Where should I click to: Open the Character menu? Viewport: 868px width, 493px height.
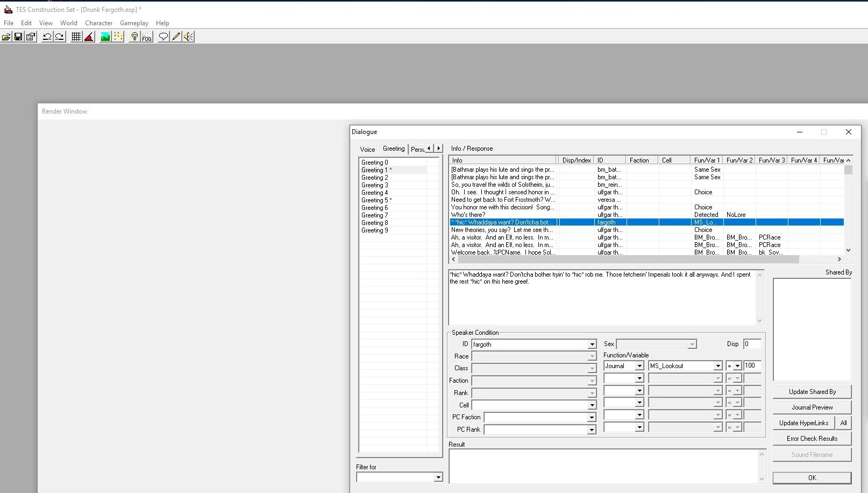(99, 23)
